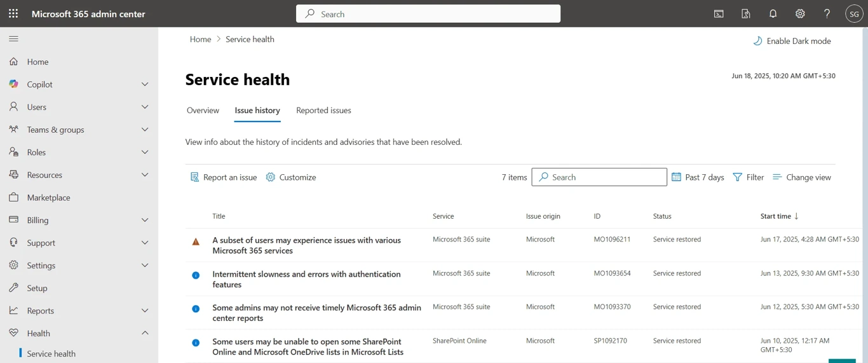
Task: Sort by Start time column header
Action: [x=780, y=216]
